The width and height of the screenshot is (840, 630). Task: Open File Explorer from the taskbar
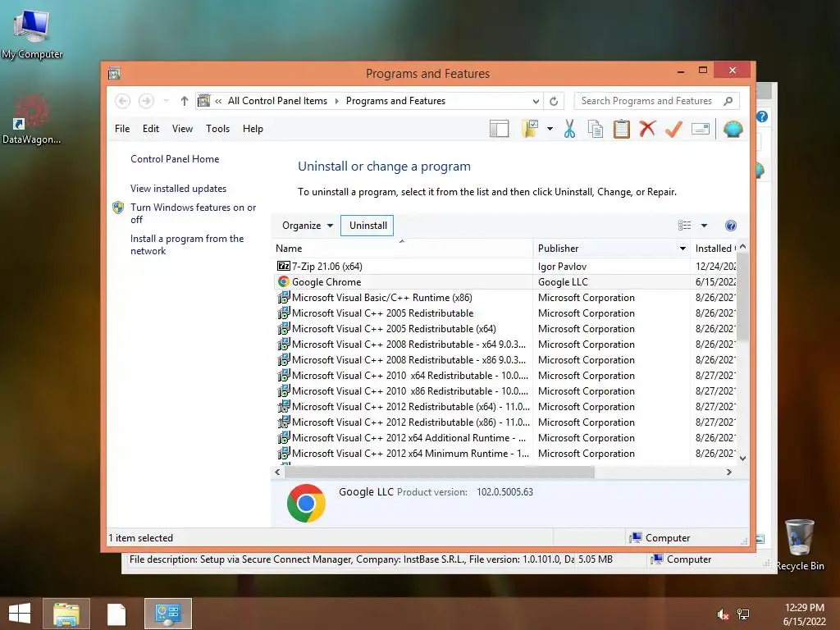pyautogui.click(x=66, y=614)
